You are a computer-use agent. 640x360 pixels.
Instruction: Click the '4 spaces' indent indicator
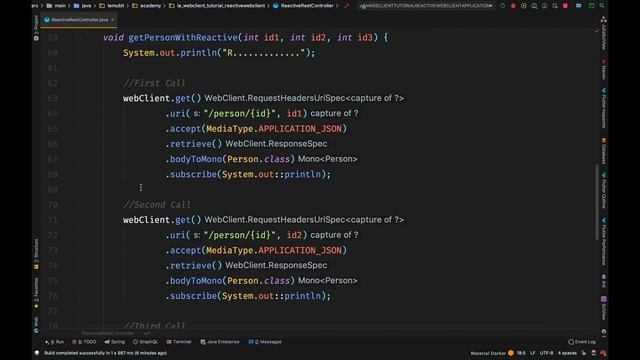coord(567,353)
